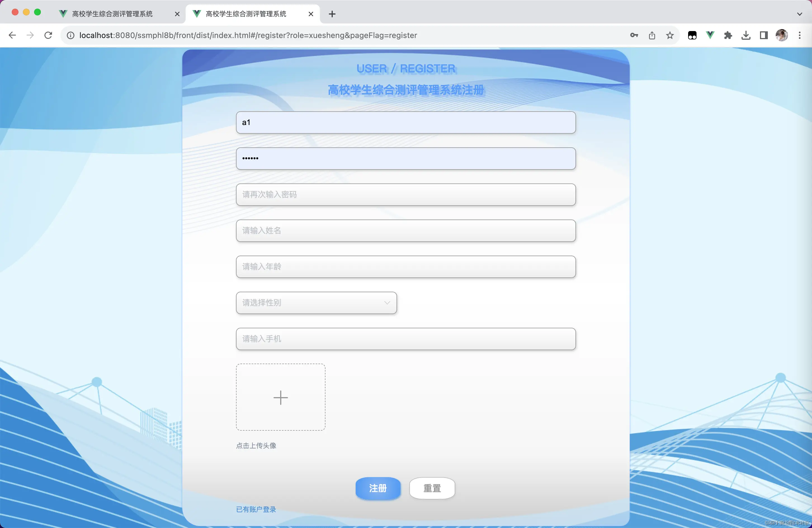Bookmark this page with the star icon
Viewport: 812px width, 528px height.
click(670, 35)
